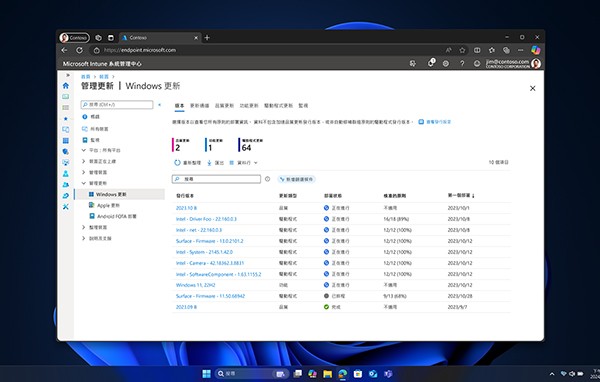The width and height of the screenshot is (600, 382).
Task: Click the browser refresh button
Action: coord(79,50)
